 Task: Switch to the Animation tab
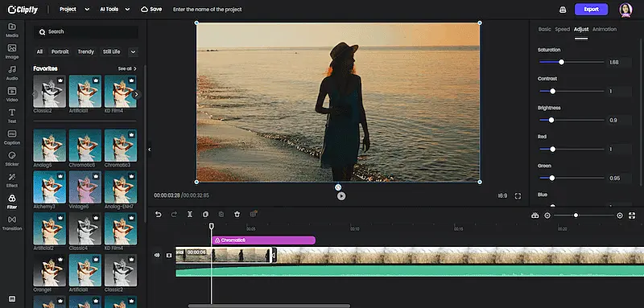coord(605,29)
